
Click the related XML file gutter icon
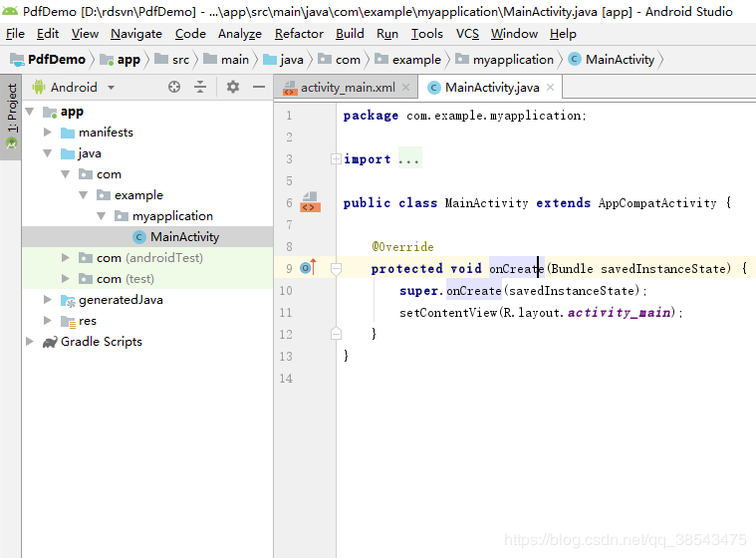[x=311, y=202]
